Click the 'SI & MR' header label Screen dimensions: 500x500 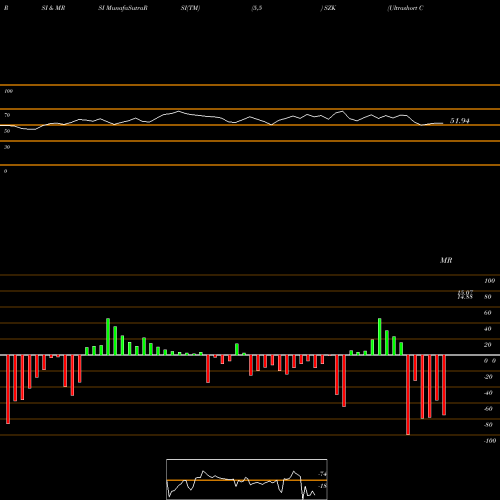[x=53, y=8]
